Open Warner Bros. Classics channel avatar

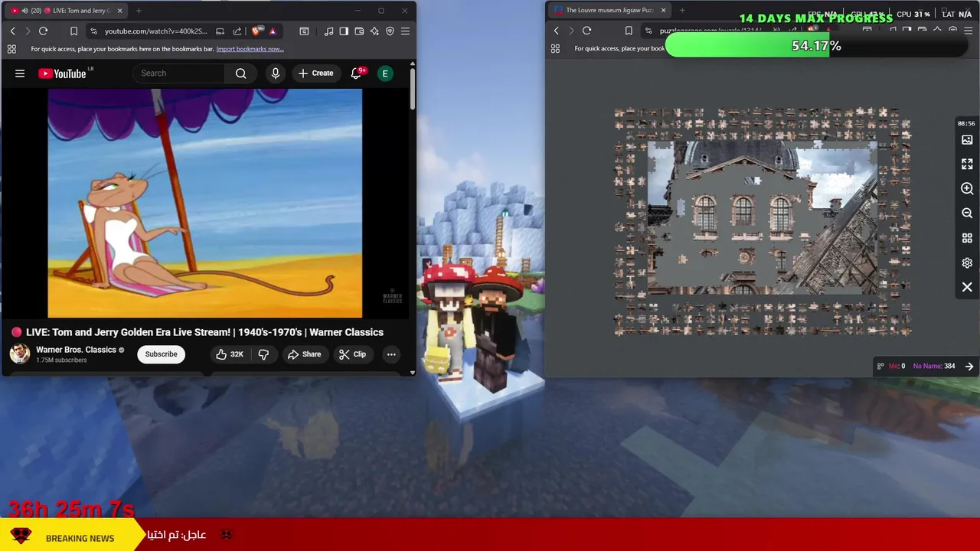click(20, 354)
